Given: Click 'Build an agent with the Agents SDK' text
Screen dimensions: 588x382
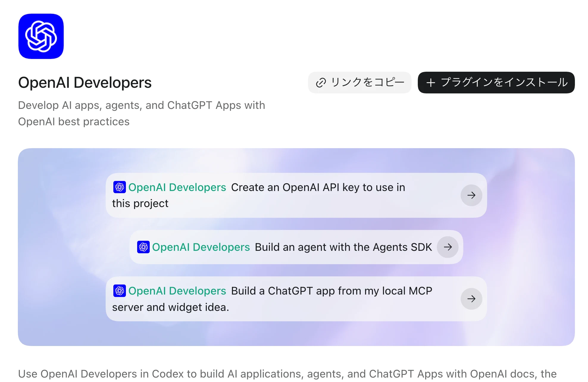Looking at the screenshot, I should (x=343, y=247).
